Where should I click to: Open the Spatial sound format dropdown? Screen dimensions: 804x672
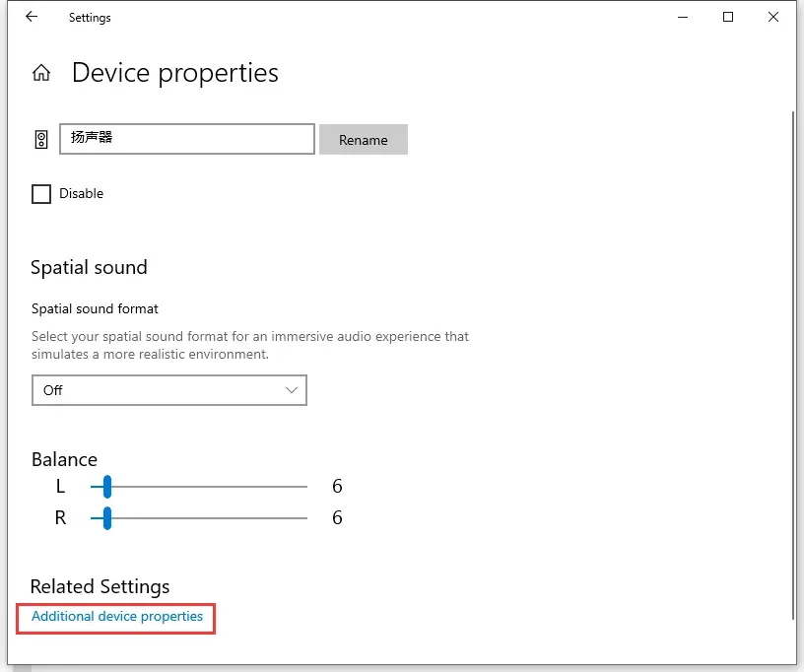(169, 390)
